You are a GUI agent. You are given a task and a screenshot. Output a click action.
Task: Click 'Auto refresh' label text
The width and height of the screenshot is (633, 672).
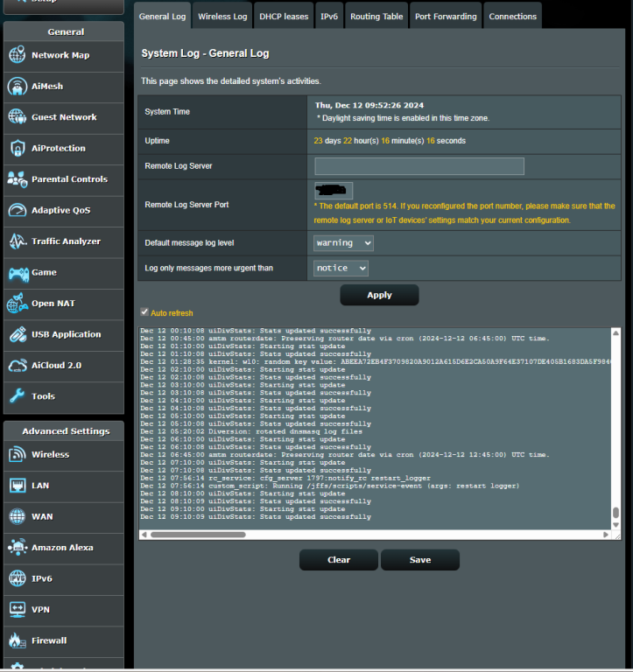(x=172, y=313)
